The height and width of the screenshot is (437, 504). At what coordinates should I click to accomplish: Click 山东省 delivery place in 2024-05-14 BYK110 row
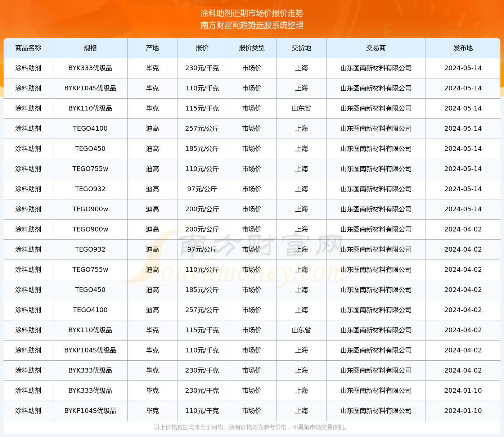coord(301,108)
